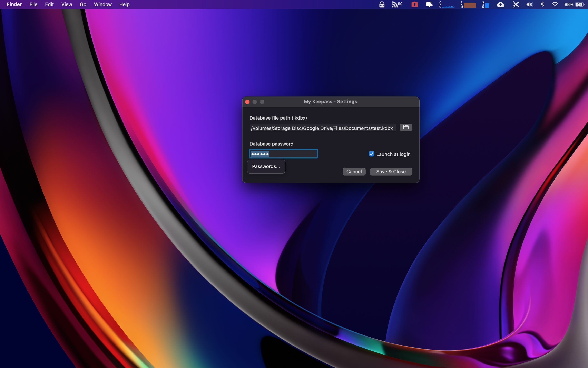
Task: Open the CPU usage graph in menu bar
Action: point(447,4)
